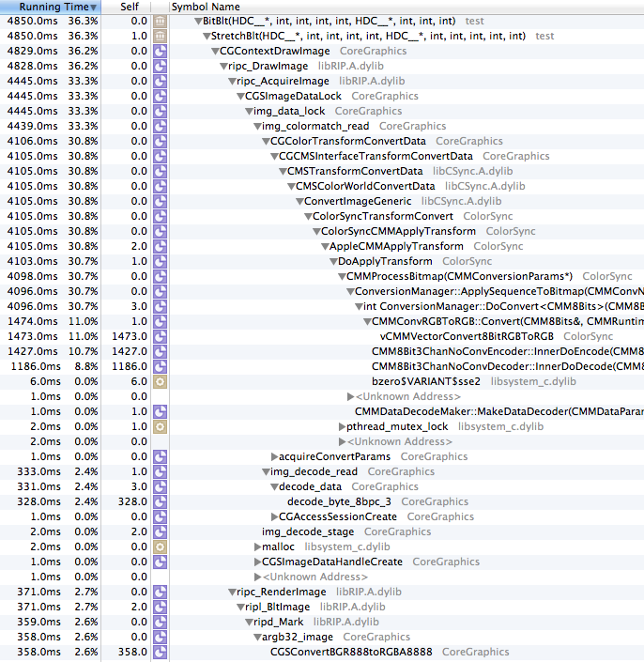Click the purple icon in the decode_byte_8bpc_3 row
644x662 pixels.
160,501
